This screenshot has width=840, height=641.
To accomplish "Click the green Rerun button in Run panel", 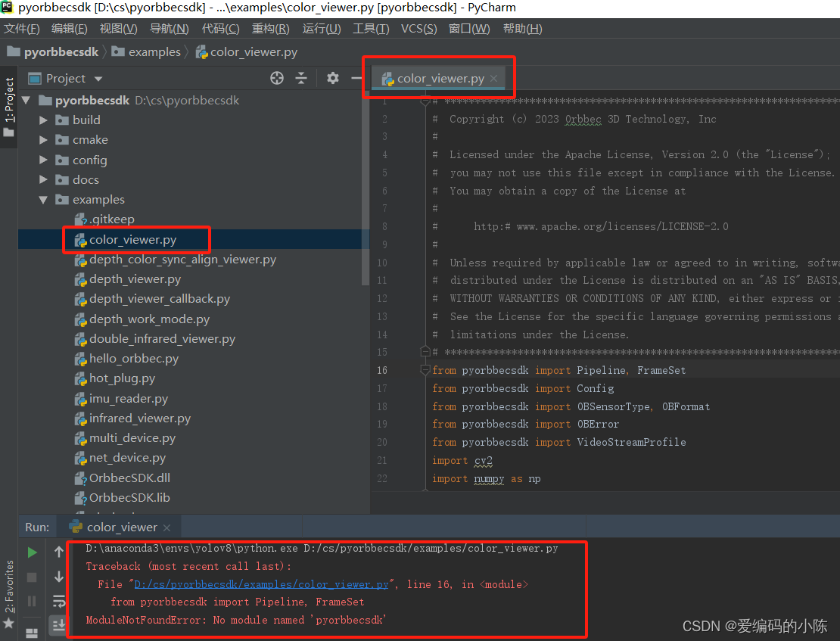I will click(32, 552).
